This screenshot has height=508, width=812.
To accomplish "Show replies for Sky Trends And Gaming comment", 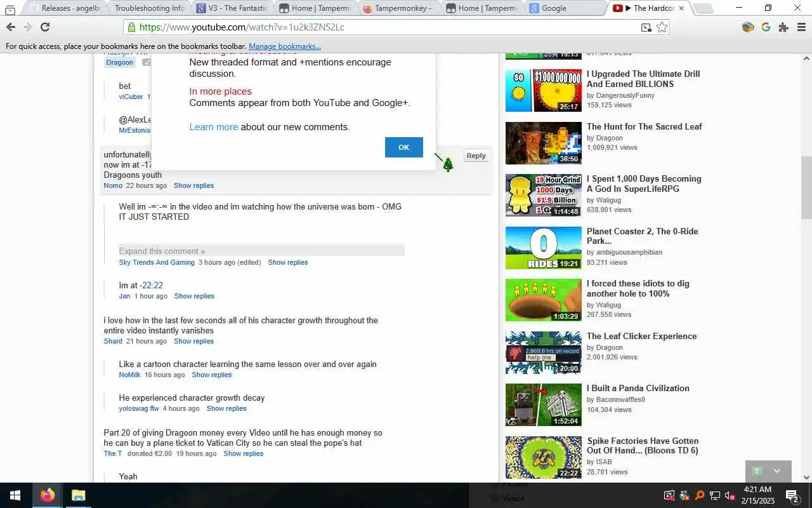I will click(x=287, y=262).
